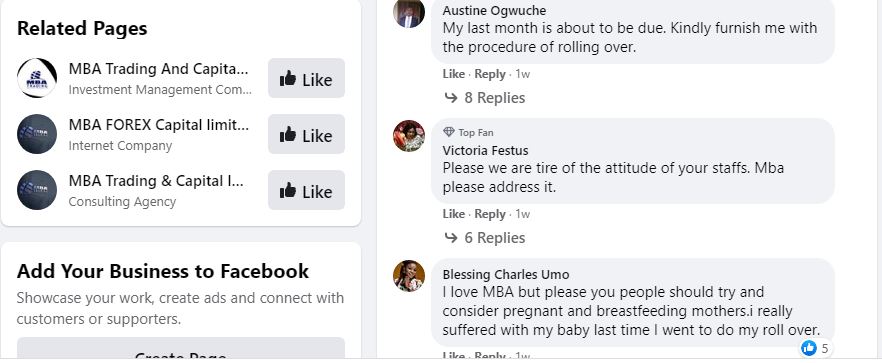This screenshot has width=882, height=363.
Task: Open the Victoria Festus name link
Action: [485, 151]
